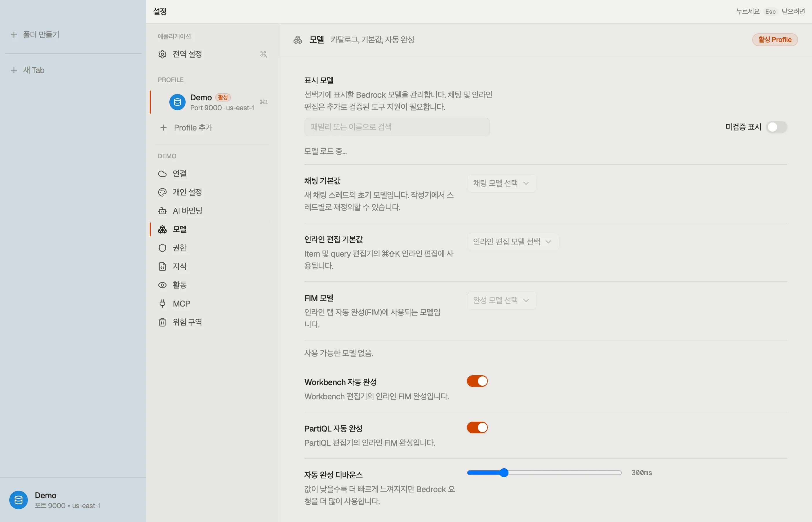Click the palette icon for 개인 설정
This screenshot has height=522, width=812.
[162, 192]
